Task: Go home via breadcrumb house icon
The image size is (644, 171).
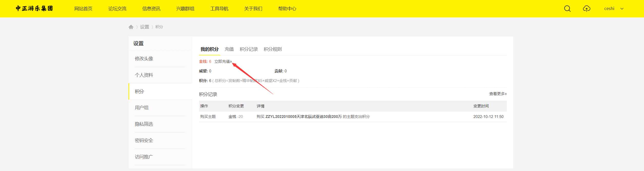Action: 131,27
